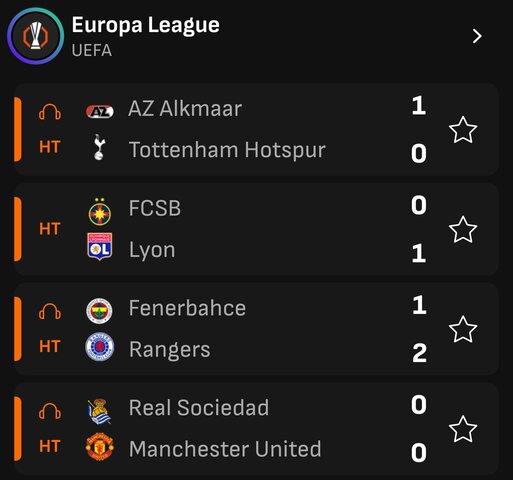Select the Lyon OL crest
The image size is (513, 480).
coord(100,246)
